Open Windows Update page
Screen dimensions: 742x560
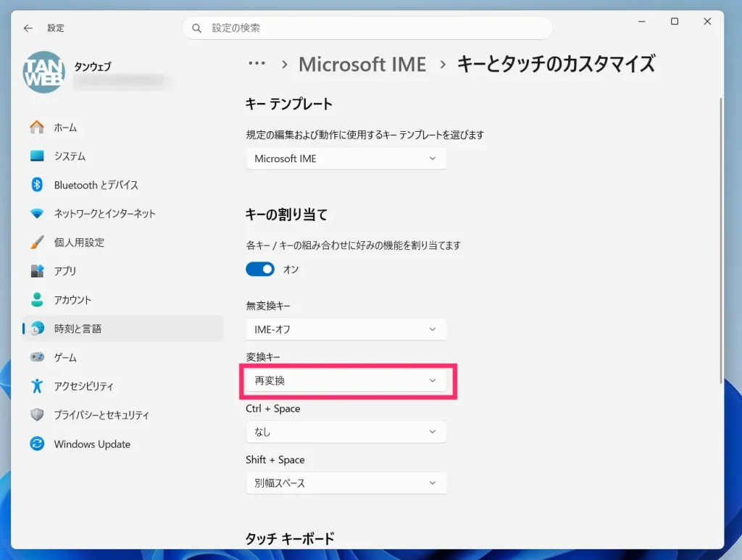(122, 444)
